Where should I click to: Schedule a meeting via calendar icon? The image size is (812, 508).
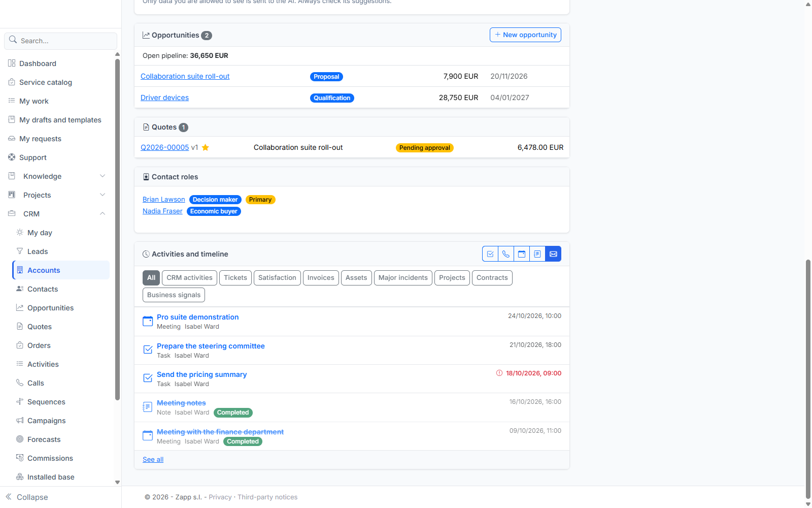point(522,254)
